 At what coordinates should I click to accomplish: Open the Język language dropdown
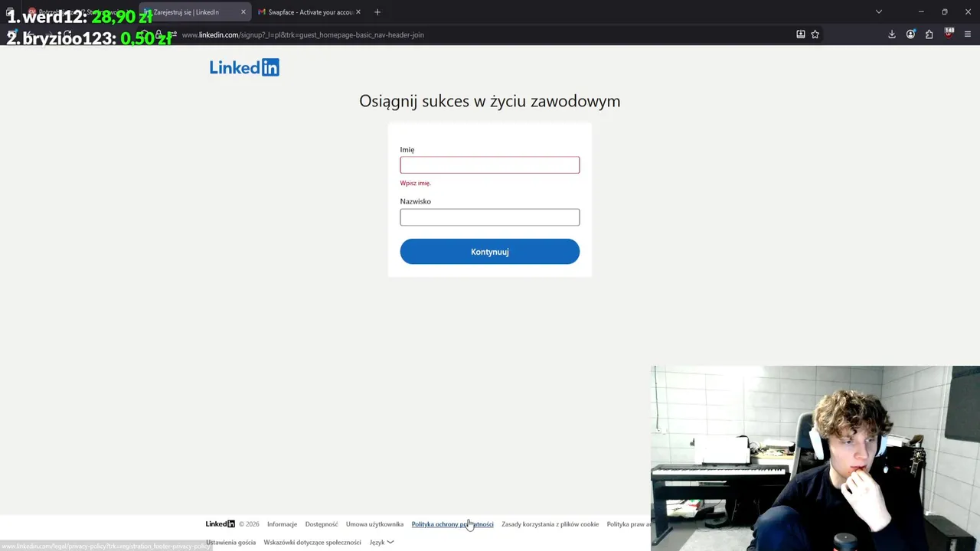(381, 543)
